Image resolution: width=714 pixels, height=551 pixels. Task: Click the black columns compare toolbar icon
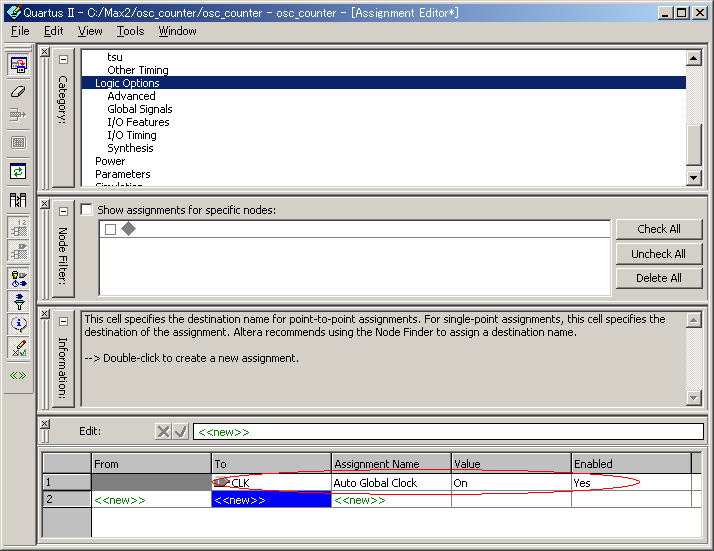18,199
